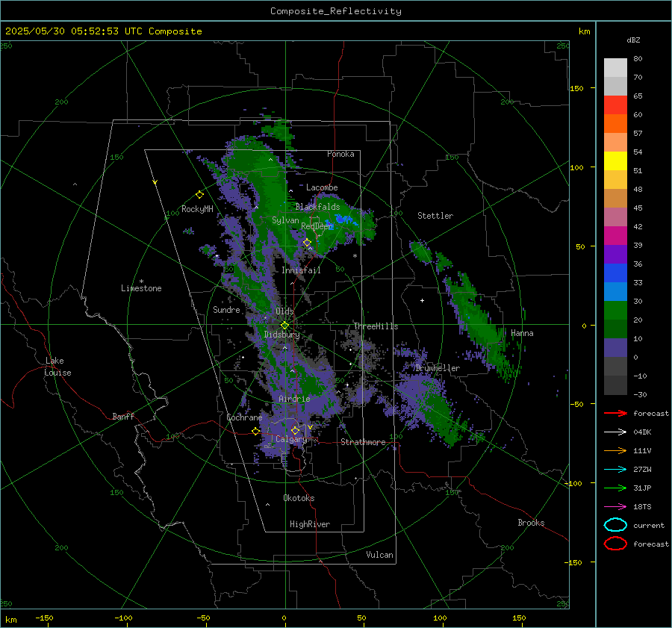
Task: Select the magenta 39-42 dBZ color swatch
Action: [615, 236]
